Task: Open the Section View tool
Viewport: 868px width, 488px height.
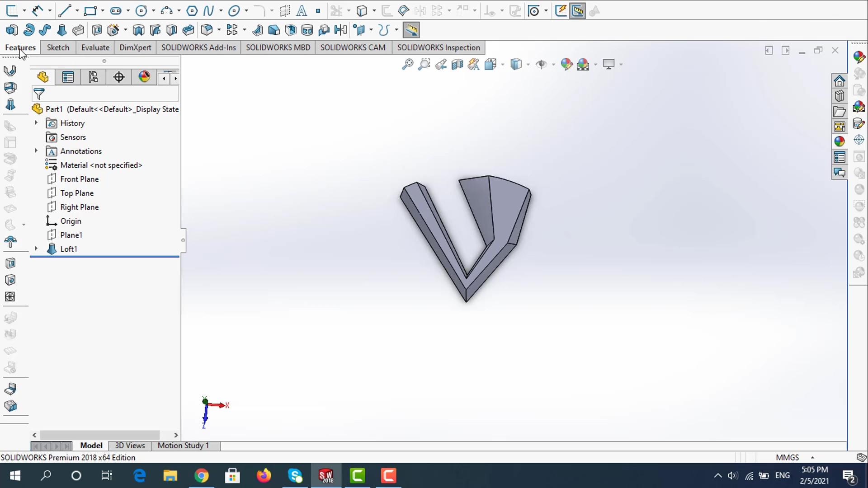Action: pyautogui.click(x=457, y=64)
